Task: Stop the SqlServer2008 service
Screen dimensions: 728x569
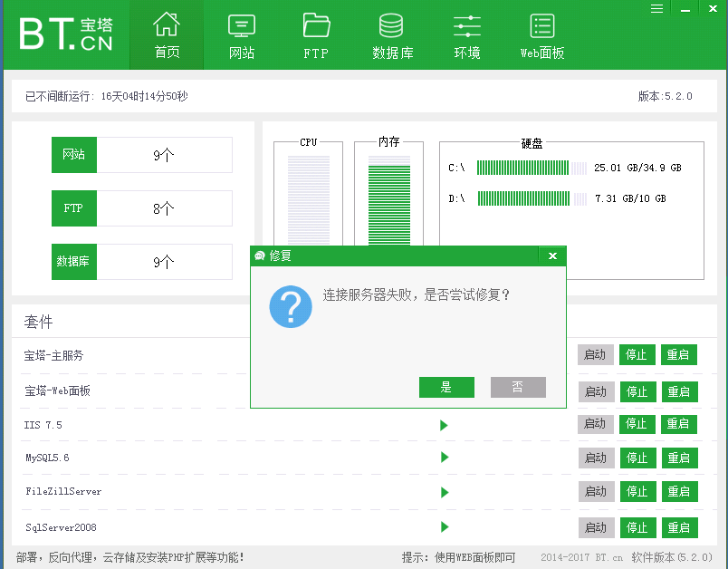Action: pos(638,527)
